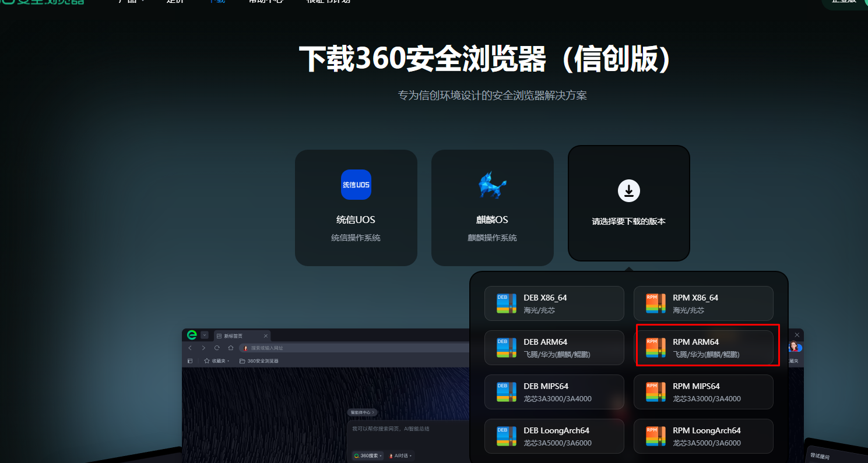Download the RPM ARM64 package
Screen dimensions: 868x463
[704, 348]
